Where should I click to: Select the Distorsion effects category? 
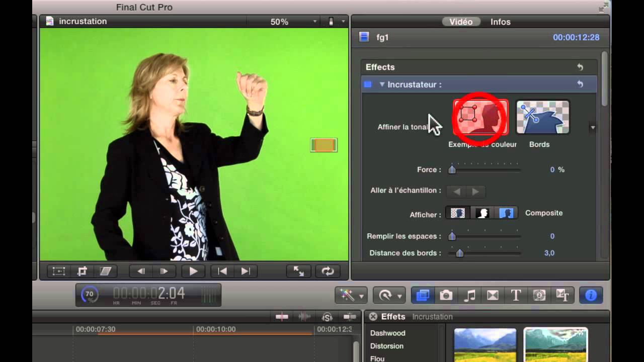pos(386,346)
